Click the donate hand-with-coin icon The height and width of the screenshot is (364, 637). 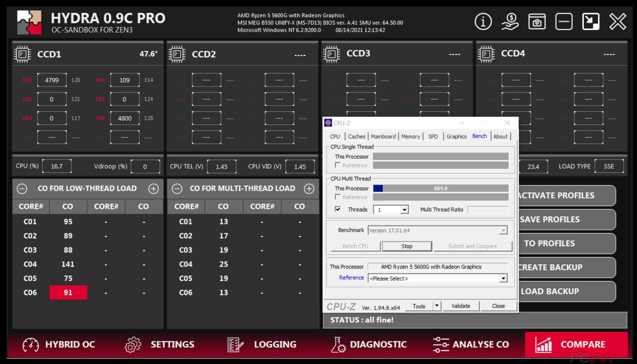510,22
